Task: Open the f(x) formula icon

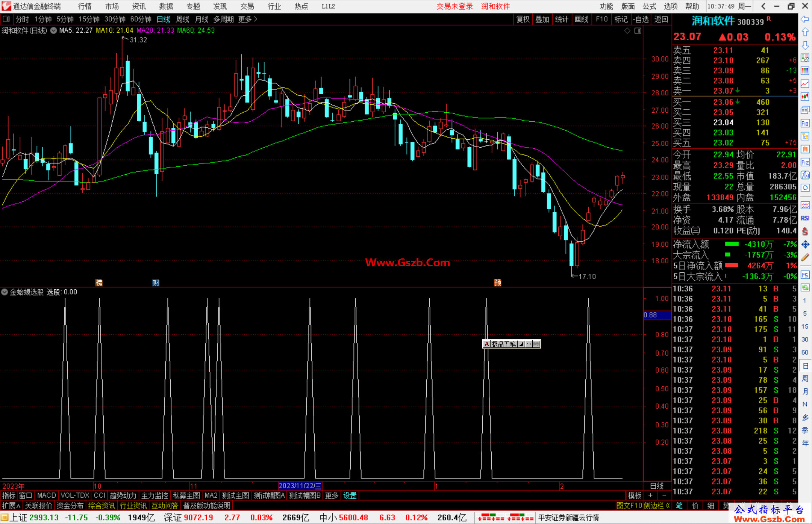Action: click(x=805, y=175)
